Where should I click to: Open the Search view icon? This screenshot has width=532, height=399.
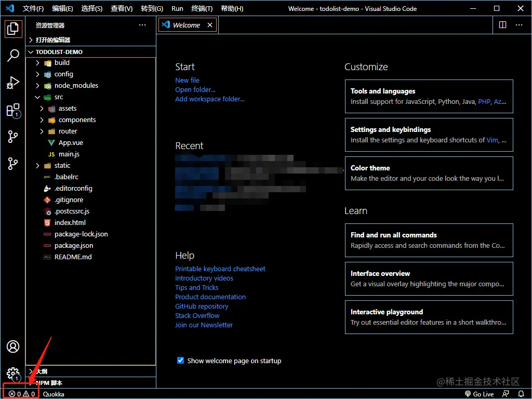click(13, 55)
